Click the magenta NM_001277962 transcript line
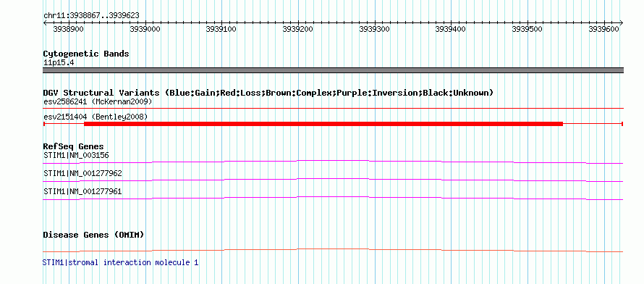The image size is (644, 284). click(333, 180)
